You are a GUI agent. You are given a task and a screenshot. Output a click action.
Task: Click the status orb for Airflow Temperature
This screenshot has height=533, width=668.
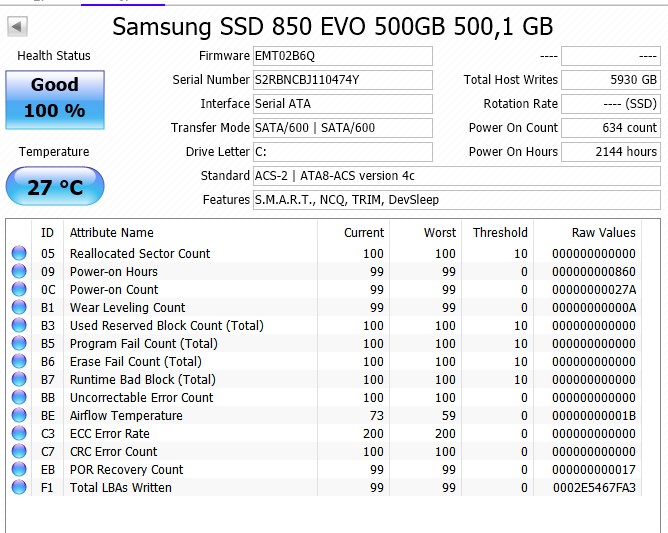tap(19, 415)
